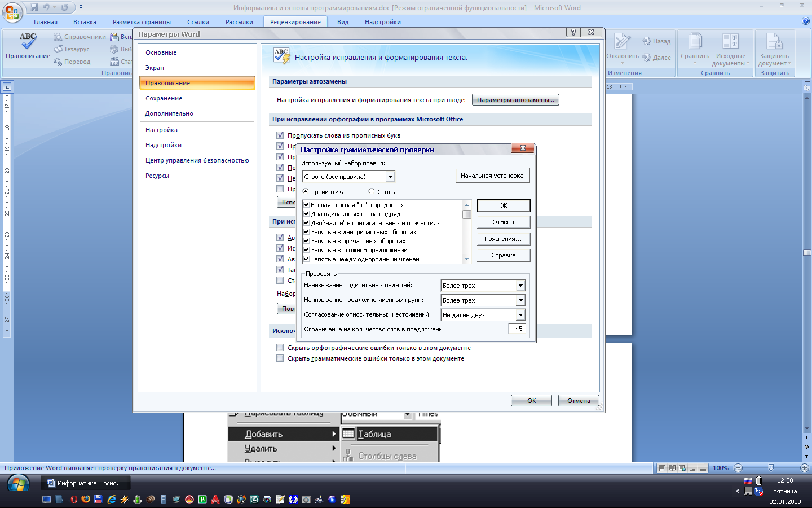
Task: Click the Сравнить compare documents icon
Action: click(695, 41)
